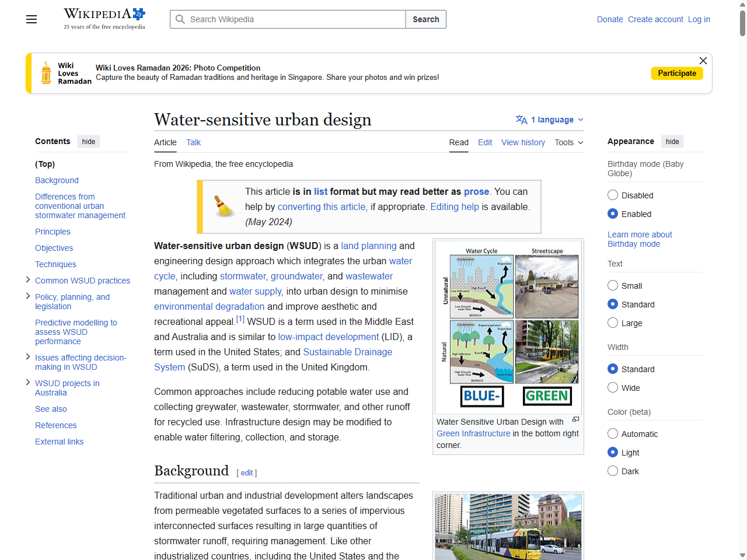Switch to the View history tab

pyautogui.click(x=523, y=142)
